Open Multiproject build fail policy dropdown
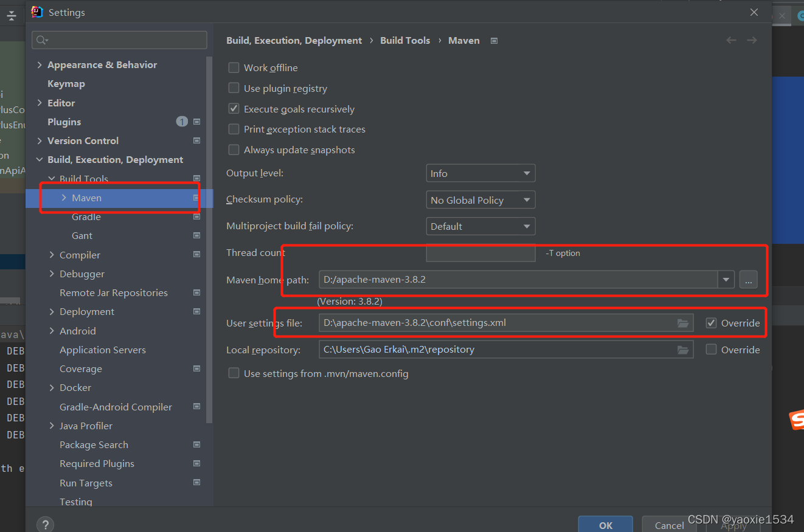This screenshot has width=804, height=532. (x=480, y=226)
